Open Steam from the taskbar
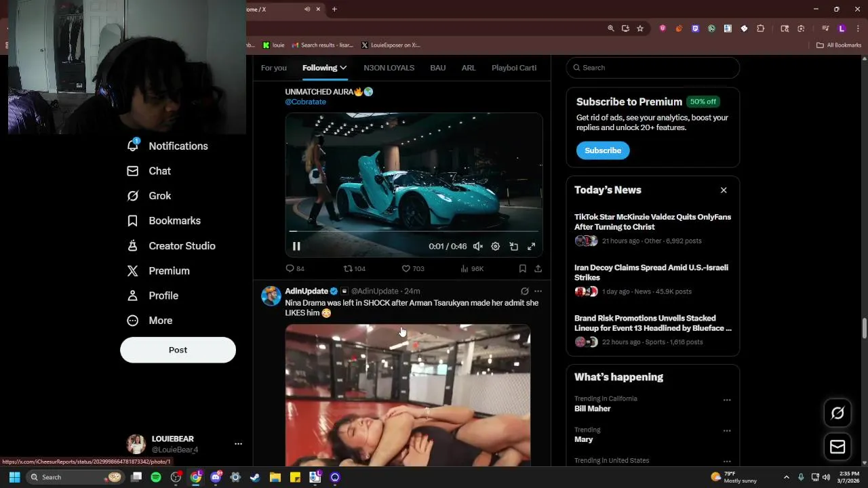868x488 pixels. point(255,477)
